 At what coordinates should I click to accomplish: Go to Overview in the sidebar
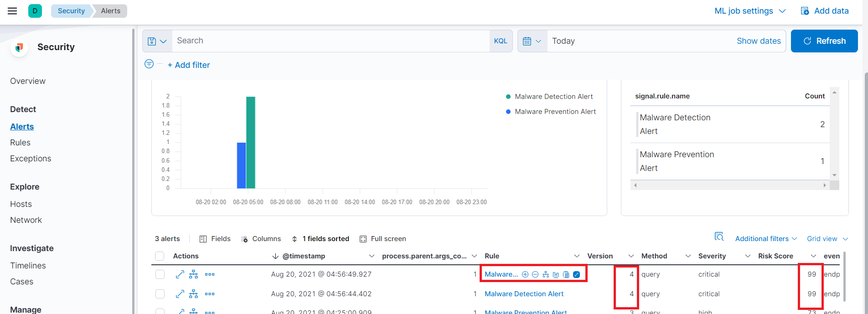click(28, 81)
